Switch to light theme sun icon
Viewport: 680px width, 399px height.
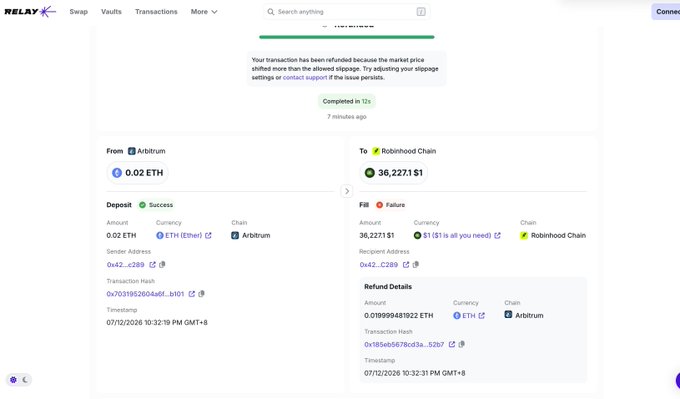tap(13, 380)
